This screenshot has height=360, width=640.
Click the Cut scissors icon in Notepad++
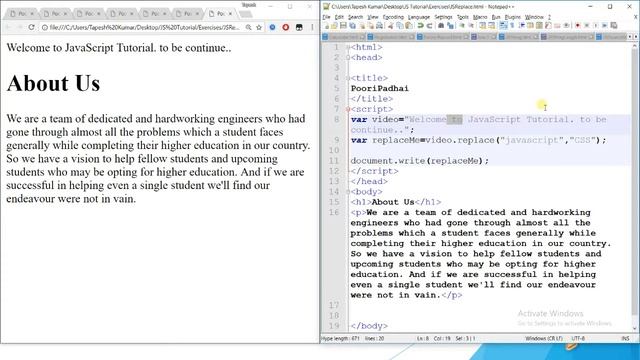tap(391, 26)
